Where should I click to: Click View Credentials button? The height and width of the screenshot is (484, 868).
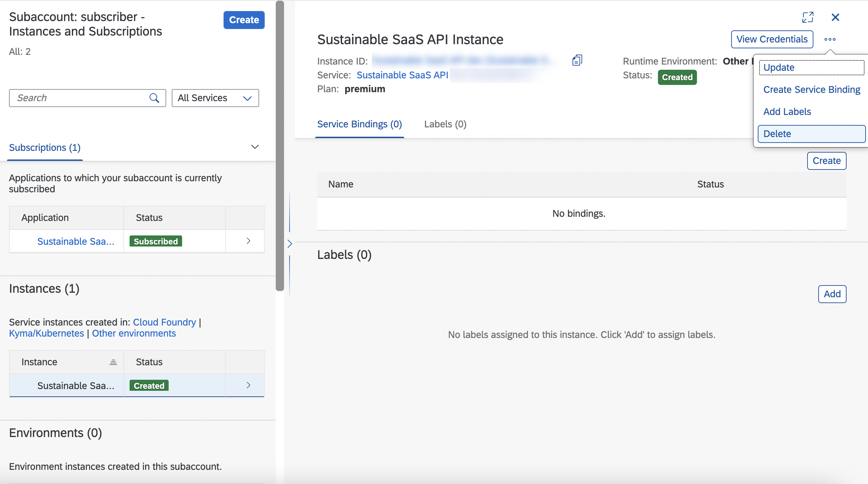point(772,39)
